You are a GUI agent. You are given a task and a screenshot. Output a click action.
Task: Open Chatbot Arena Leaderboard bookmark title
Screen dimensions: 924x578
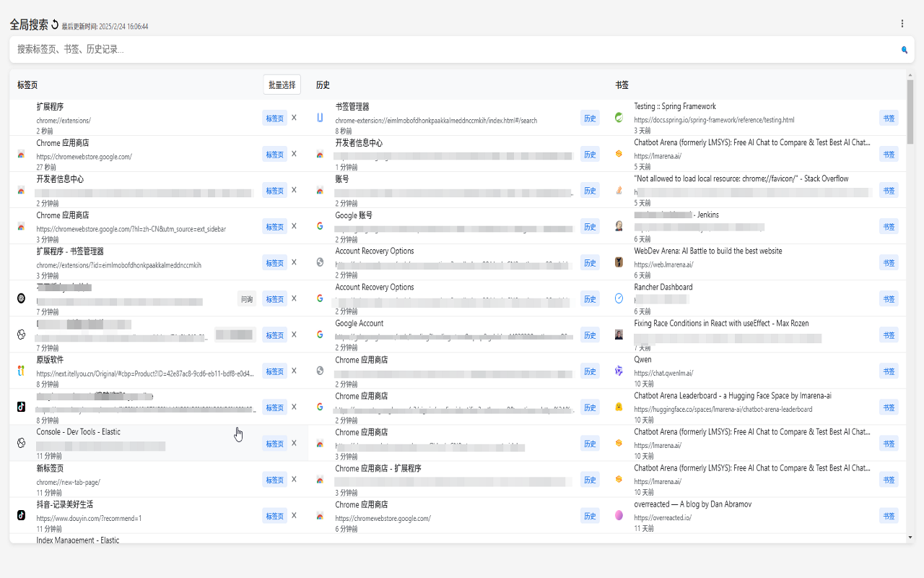733,396
